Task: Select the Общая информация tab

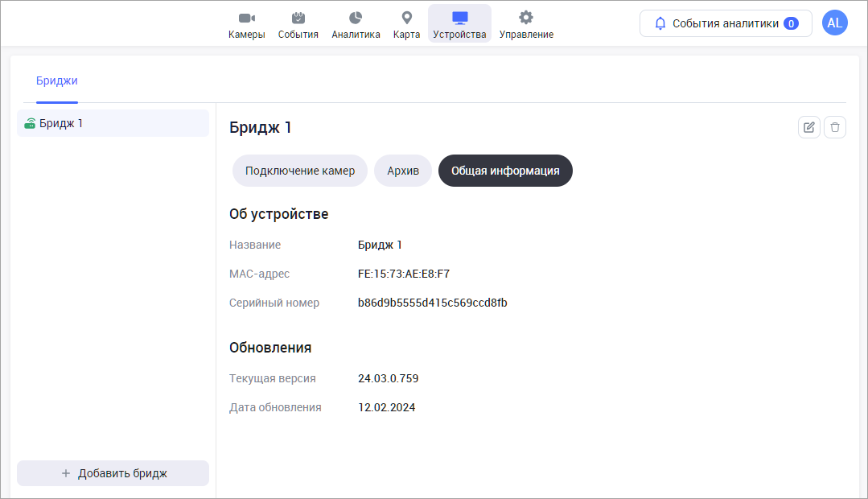Action: (x=505, y=171)
